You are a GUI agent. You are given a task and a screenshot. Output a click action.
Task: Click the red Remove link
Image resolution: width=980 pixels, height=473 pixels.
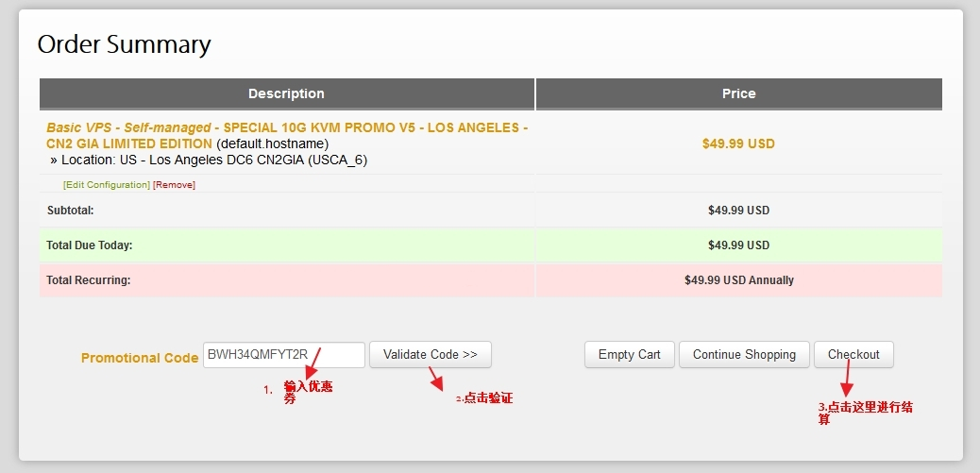coord(175,185)
